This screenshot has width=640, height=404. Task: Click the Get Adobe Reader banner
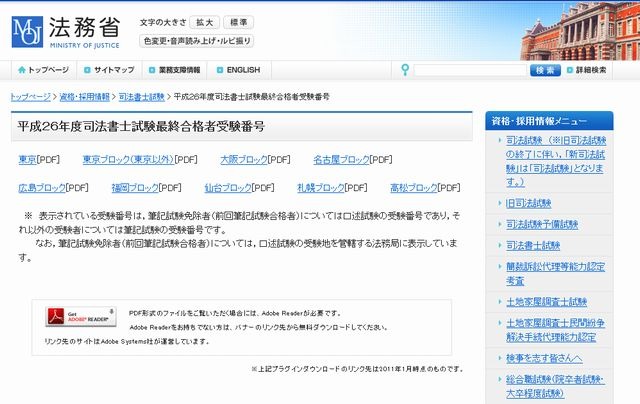(81, 317)
